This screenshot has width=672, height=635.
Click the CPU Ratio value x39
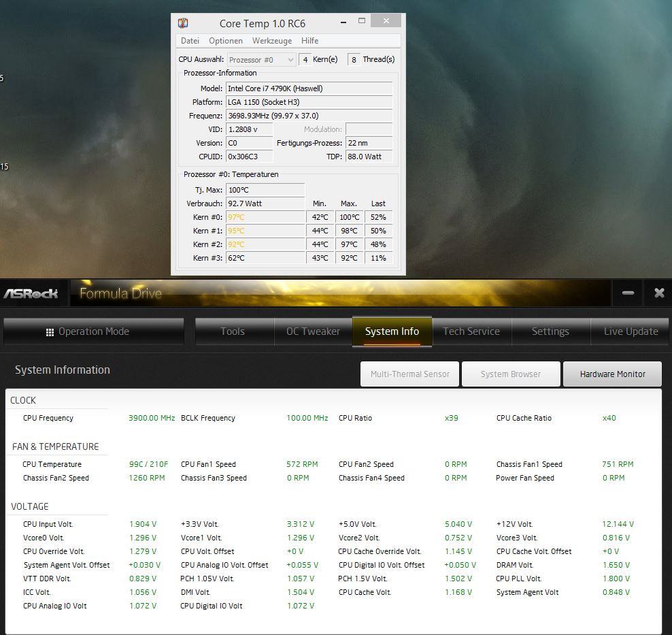(x=451, y=418)
